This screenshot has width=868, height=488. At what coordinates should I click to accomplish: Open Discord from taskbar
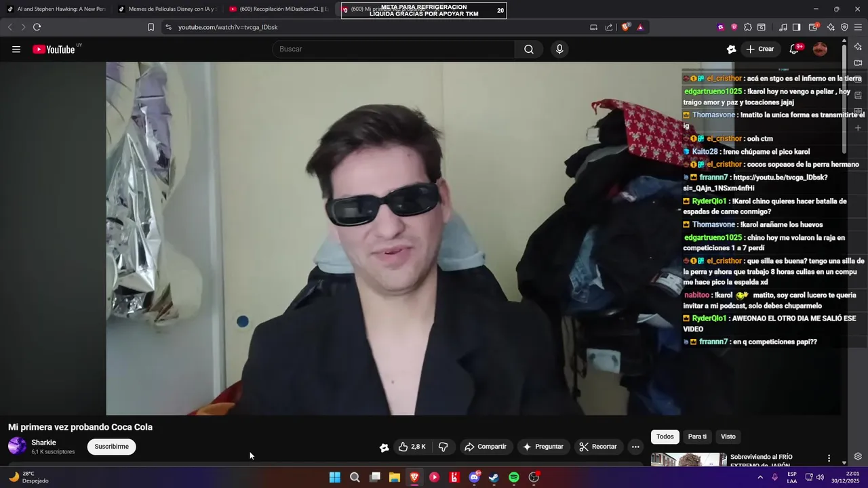pyautogui.click(x=475, y=477)
